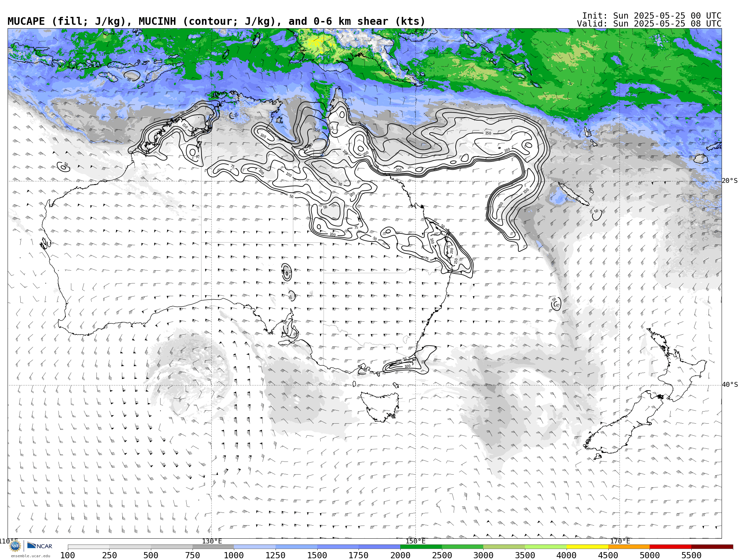Click the 4500 colorbar label
Viewport: 744px width, 560px height.
click(608, 555)
